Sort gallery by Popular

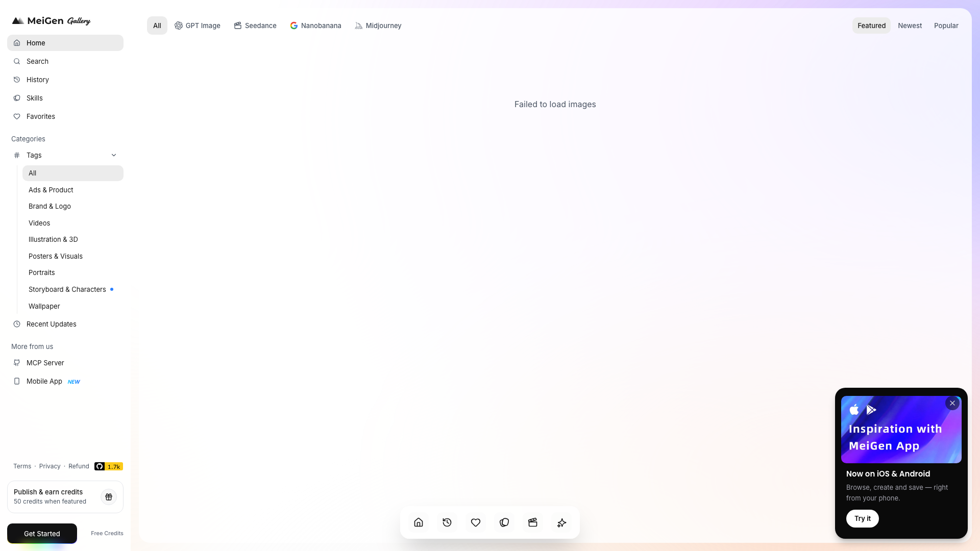click(x=946, y=26)
